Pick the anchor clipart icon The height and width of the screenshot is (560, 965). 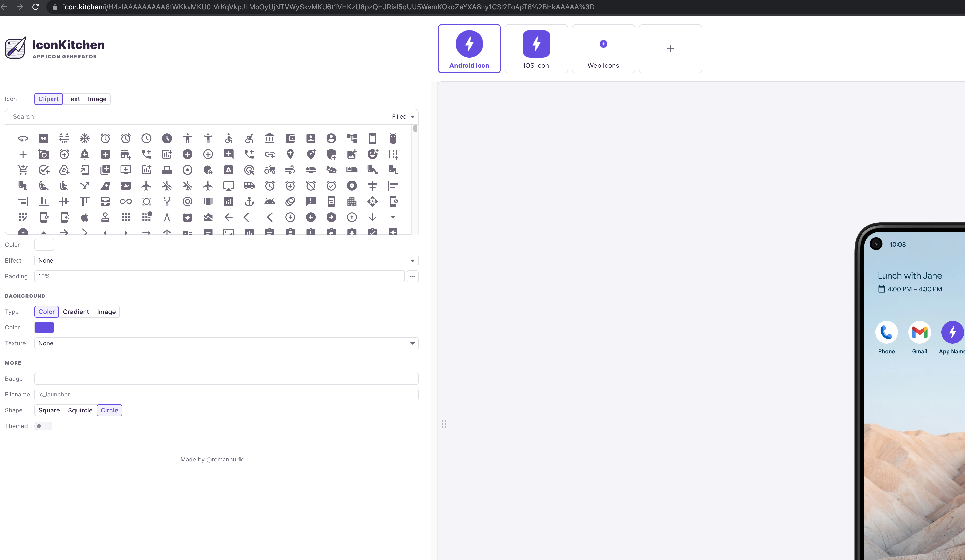pyautogui.click(x=249, y=201)
